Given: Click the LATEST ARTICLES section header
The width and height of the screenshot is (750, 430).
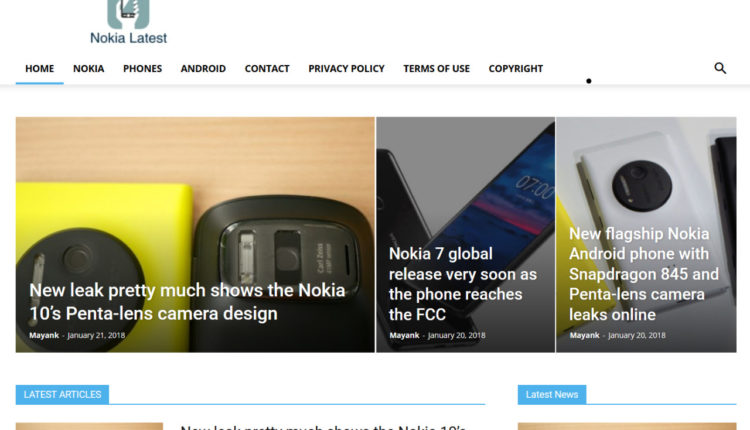Looking at the screenshot, I should [x=62, y=395].
